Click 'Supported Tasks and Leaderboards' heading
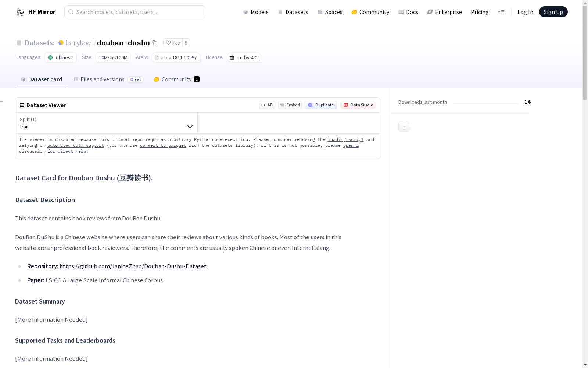588x368 pixels. coord(65,340)
